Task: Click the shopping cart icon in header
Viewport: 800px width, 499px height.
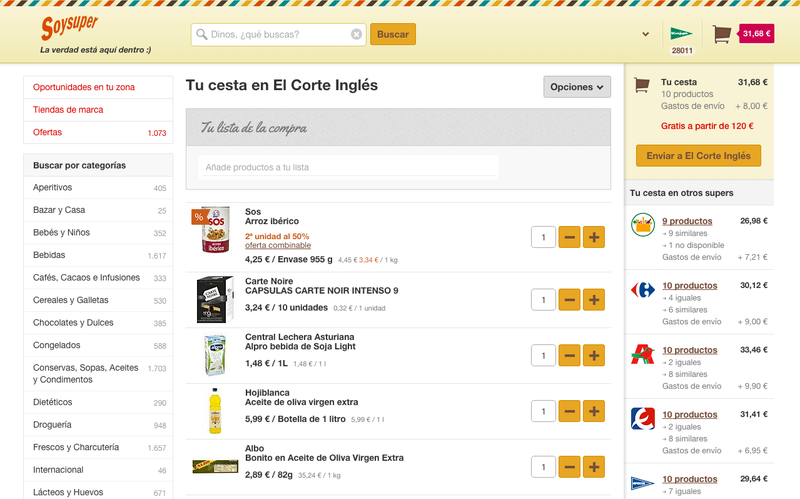Action: tap(721, 34)
